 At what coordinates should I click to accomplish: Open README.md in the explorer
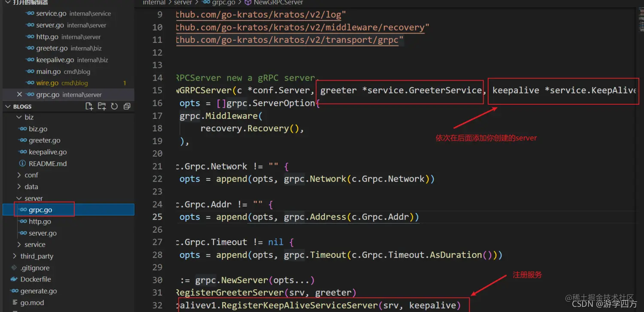click(69, 164)
